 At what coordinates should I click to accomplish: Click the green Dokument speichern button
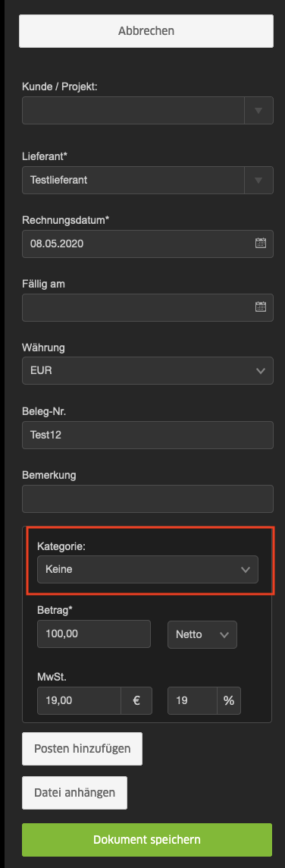click(147, 840)
